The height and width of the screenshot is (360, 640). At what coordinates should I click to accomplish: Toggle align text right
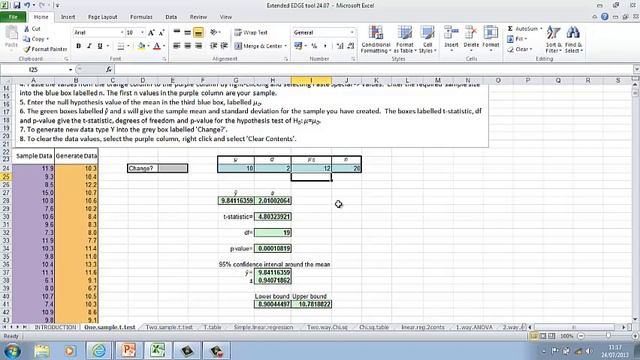click(x=198, y=46)
